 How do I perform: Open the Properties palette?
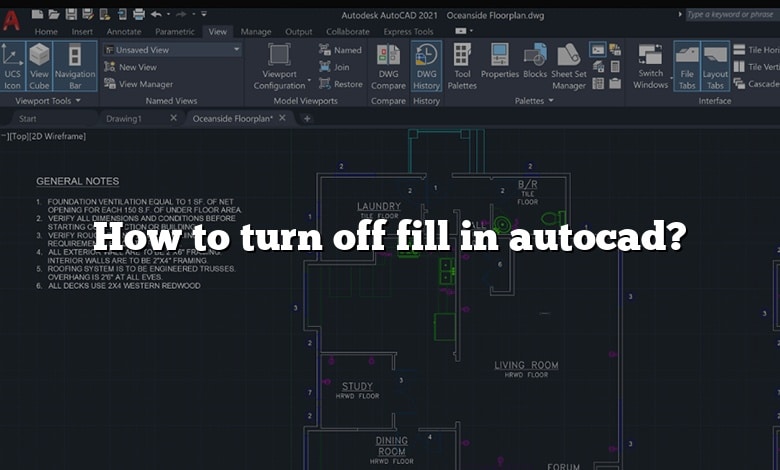(499, 62)
